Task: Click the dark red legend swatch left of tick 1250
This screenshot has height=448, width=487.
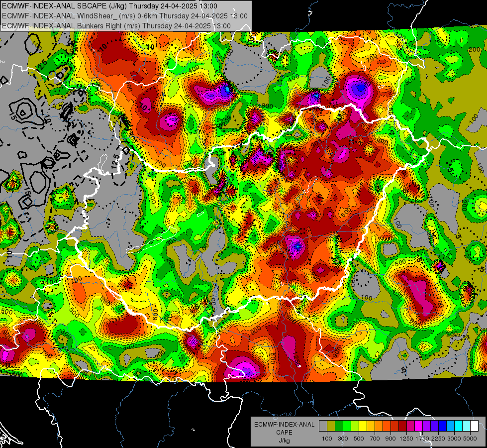Action: [402, 426]
